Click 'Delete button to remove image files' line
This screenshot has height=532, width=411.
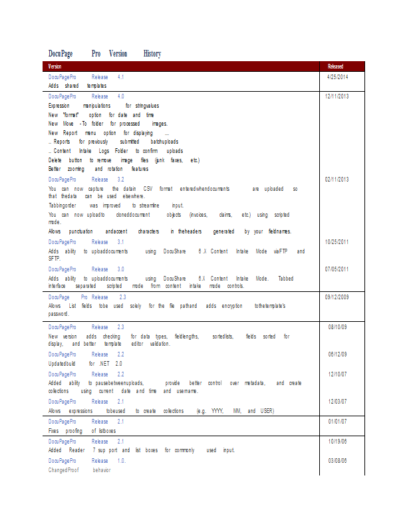(124, 160)
